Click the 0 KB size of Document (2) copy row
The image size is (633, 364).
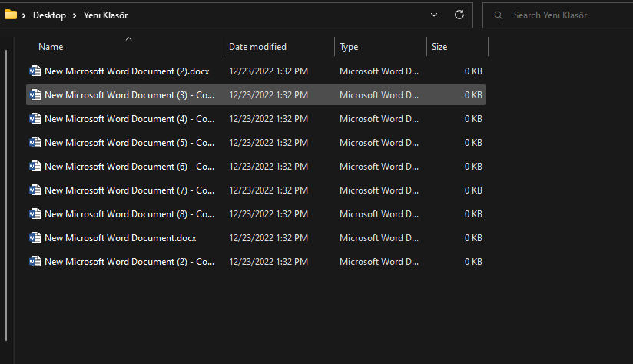pyautogui.click(x=473, y=262)
